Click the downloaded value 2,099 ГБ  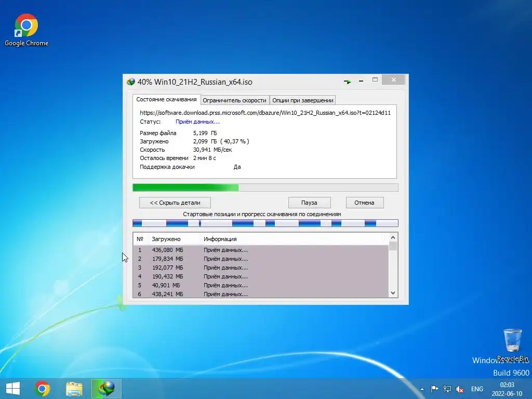[205, 141]
